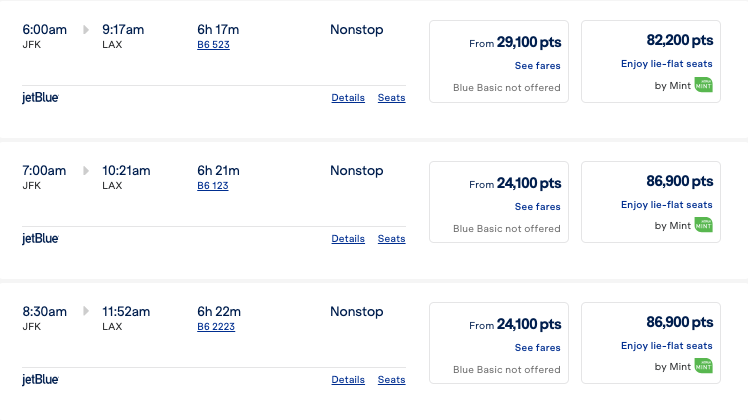
Task: Expand See fares on the 8:30am flight
Action: click(537, 348)
